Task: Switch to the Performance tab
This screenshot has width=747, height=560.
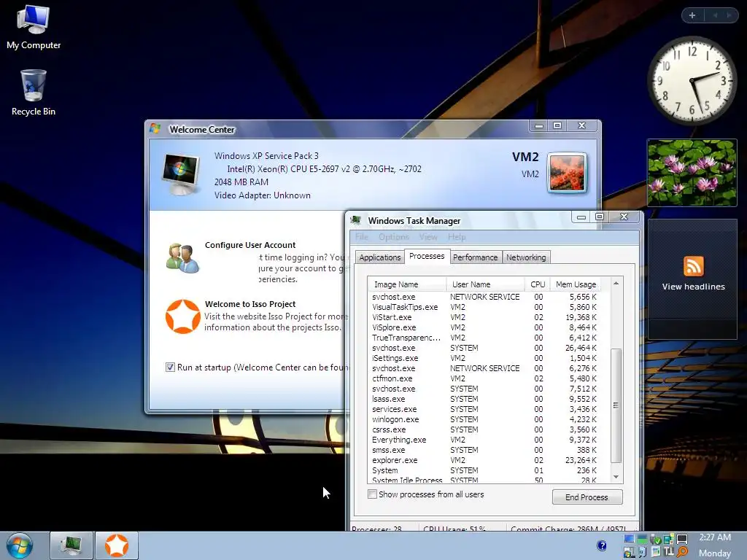Action: click(475, 257)
